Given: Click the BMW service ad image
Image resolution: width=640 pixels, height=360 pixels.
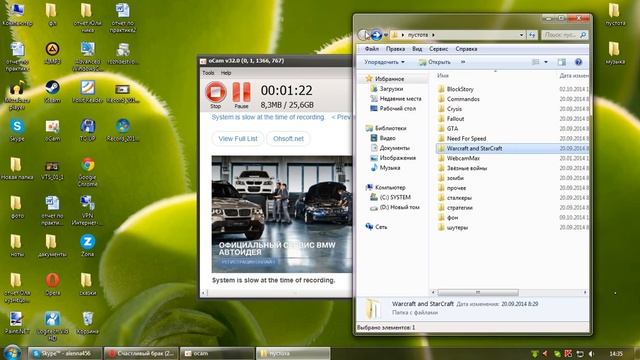Looking at the screenshot, I should coord(282,214).
